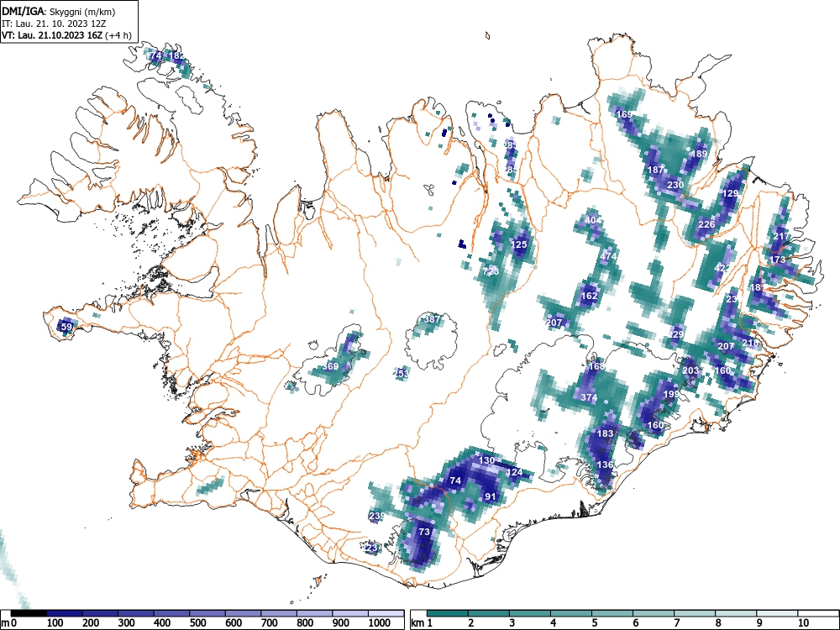
Task: Click the '189' visibility value on the map
Action: (x=699, y=154)
